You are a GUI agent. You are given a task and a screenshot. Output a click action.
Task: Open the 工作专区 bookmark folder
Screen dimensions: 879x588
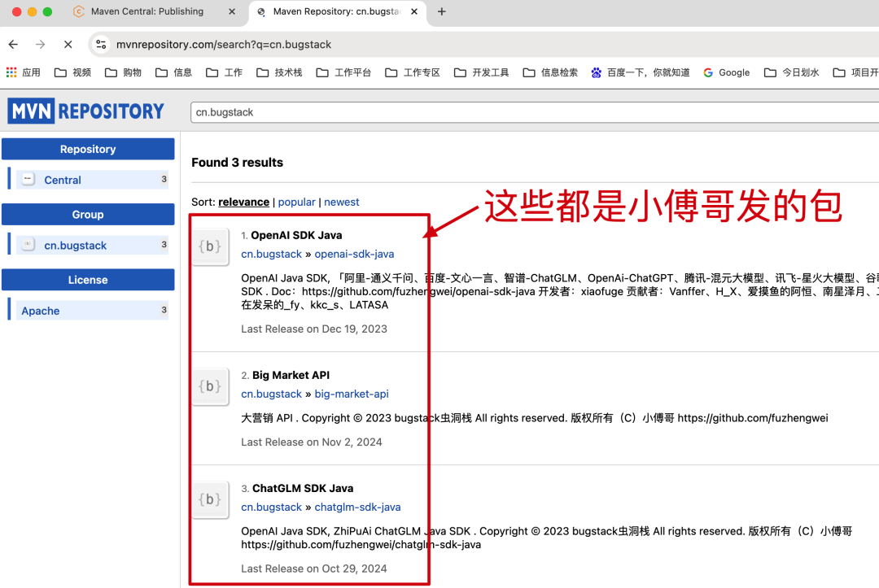pyautogui.click(x=413, y=72)
